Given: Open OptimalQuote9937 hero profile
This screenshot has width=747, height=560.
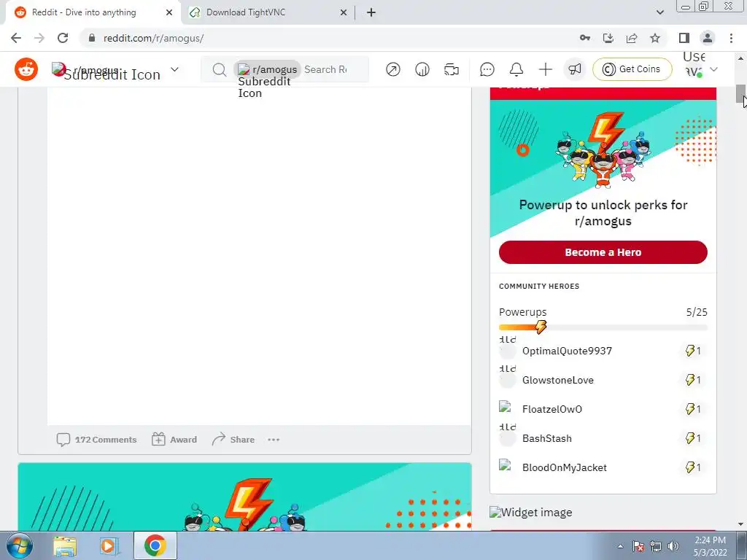Looking at the screenshot, I should point(567,351).
